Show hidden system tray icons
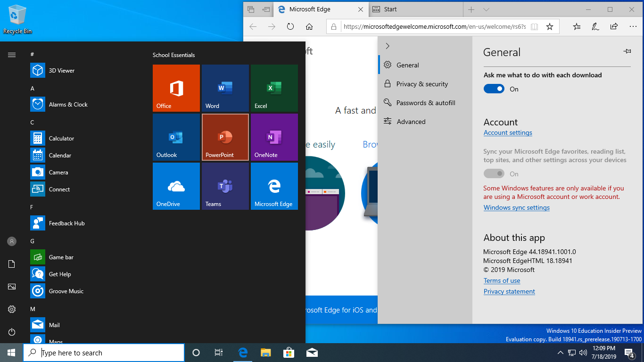The height and width of the screenshot is (362, 644). click(x=561, y=353)
